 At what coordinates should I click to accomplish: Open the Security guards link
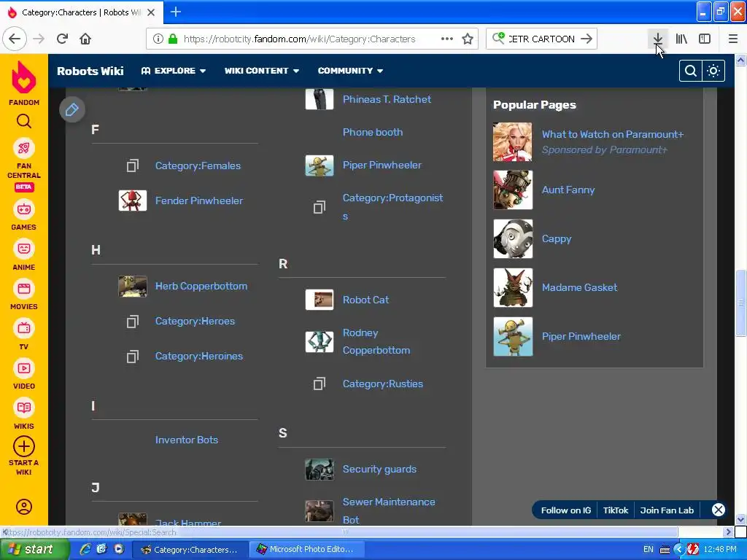click(379, 469)
